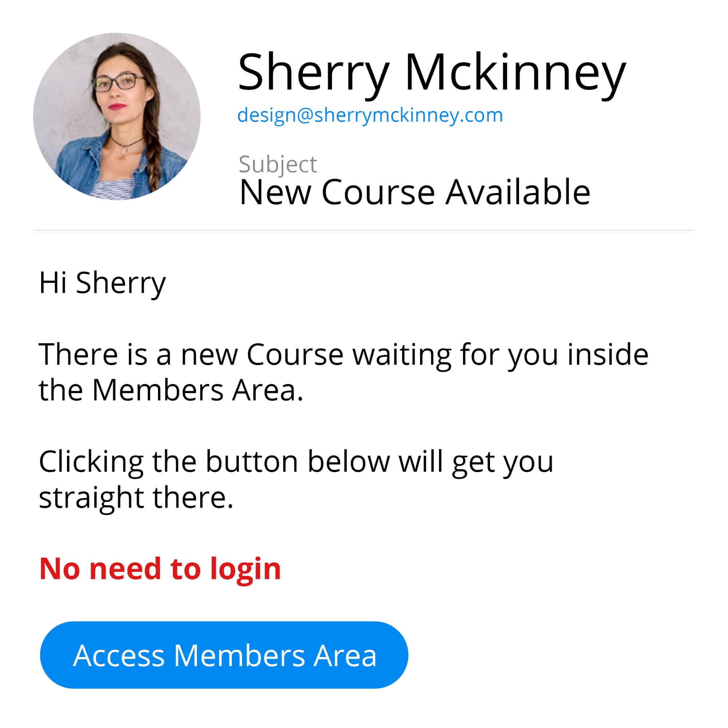Click the line 'There is a new Course waiting'
728x728 pixels.
[x=343, y=356]
